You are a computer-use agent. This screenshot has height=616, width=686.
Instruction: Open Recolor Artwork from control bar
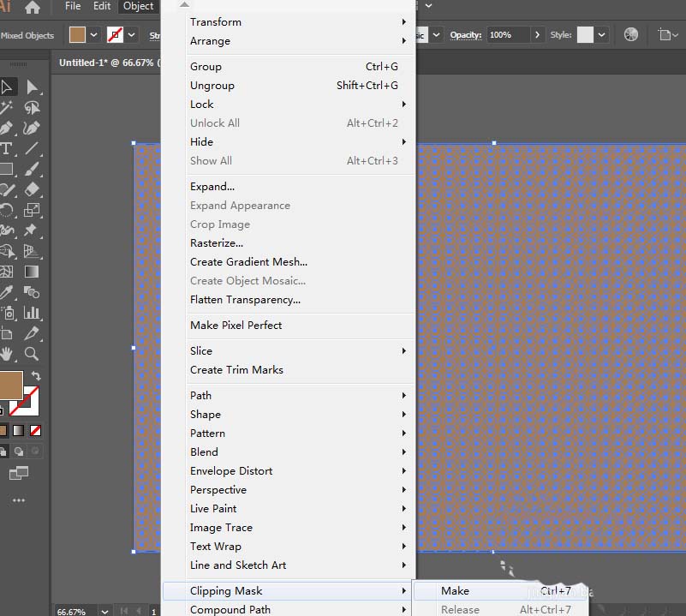tap(631, 34)
